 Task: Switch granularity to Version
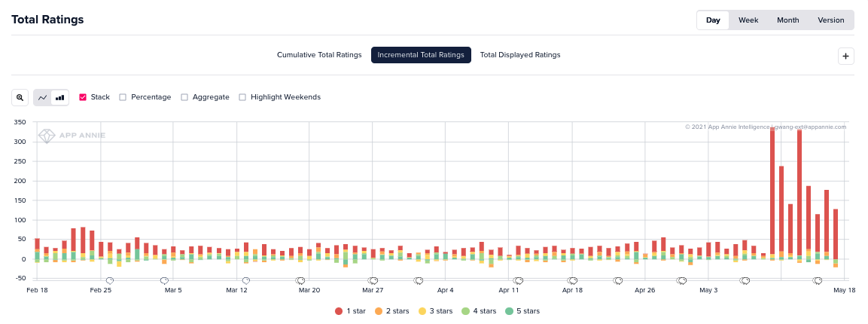coord(831,20)
